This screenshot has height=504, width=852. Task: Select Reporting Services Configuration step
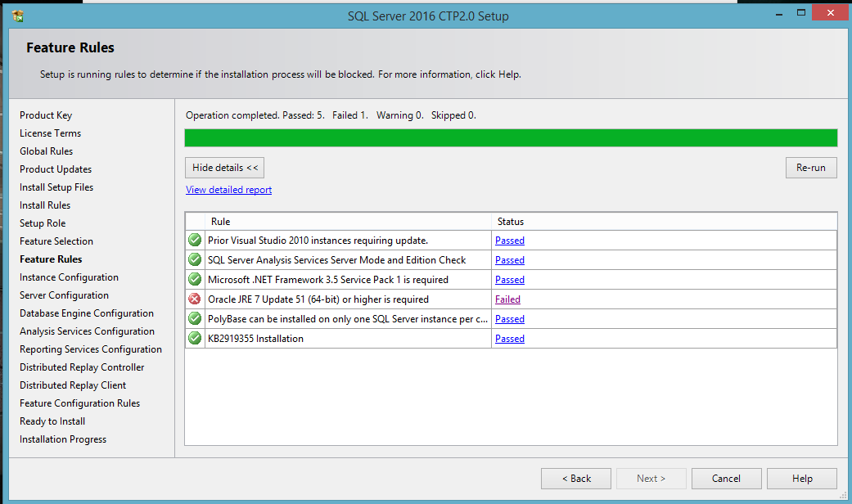(91, 349)
